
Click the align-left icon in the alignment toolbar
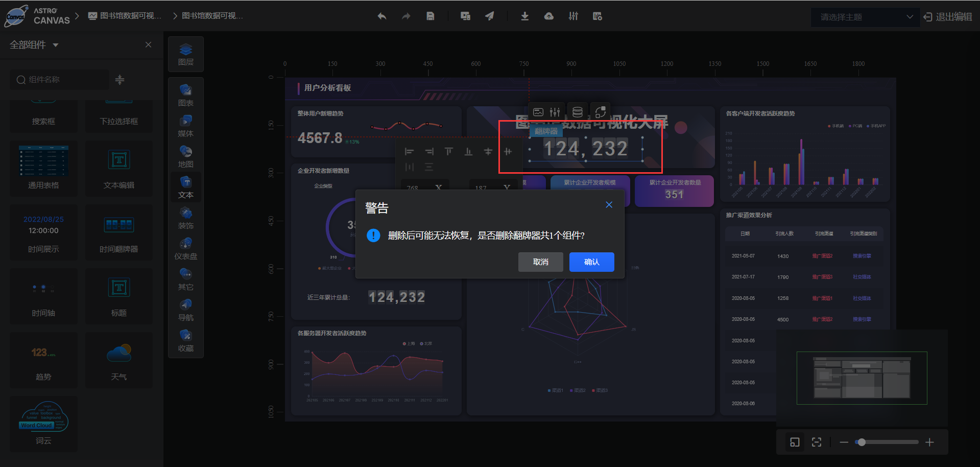coord(409,151)
